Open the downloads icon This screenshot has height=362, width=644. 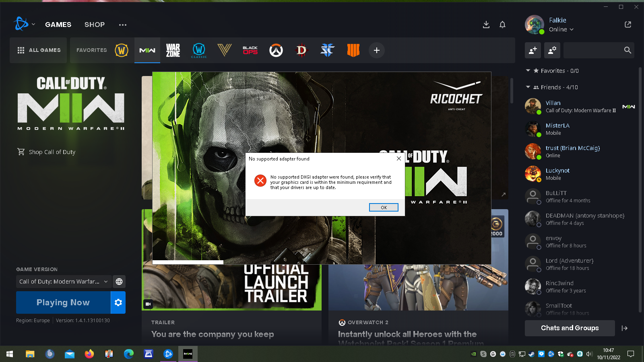tap(486, 25)
